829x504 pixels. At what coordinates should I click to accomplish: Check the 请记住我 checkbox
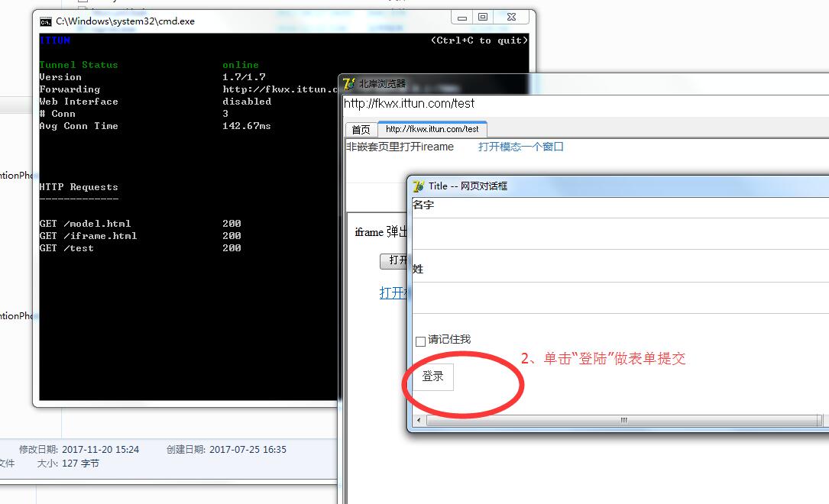[420, 341]
